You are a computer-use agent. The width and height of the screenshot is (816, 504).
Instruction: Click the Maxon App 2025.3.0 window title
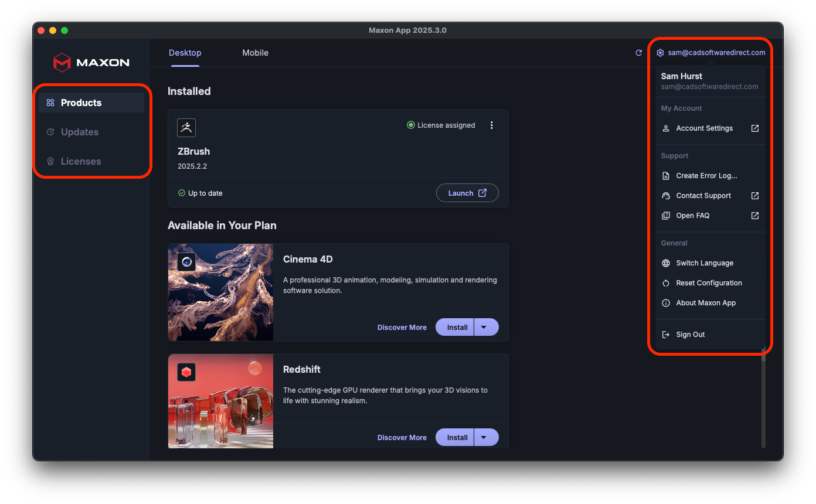(407, 30)
